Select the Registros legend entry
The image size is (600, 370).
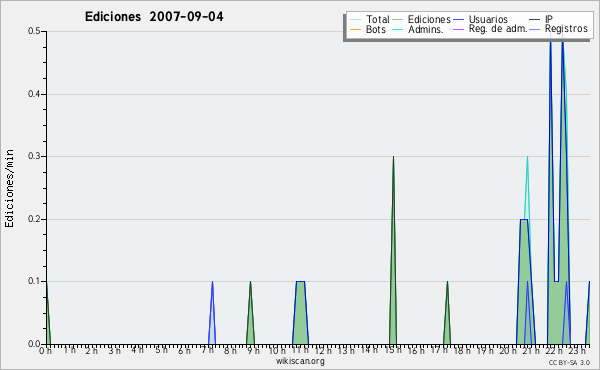click(559, 29)
